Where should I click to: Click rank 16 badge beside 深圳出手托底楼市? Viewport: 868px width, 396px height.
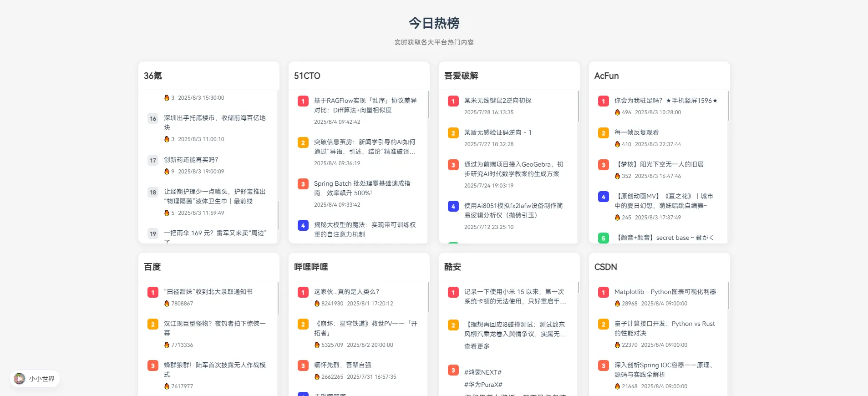153,118
